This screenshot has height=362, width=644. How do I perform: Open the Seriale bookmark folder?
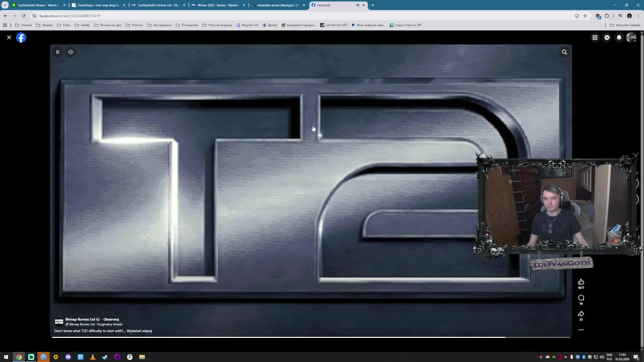coord(82,25)
